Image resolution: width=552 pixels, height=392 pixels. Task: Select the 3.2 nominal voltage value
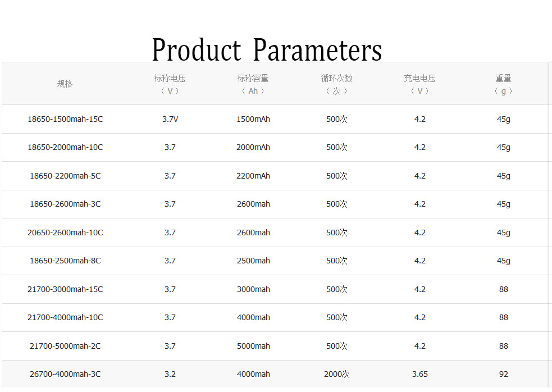click(x=170, y=374)
